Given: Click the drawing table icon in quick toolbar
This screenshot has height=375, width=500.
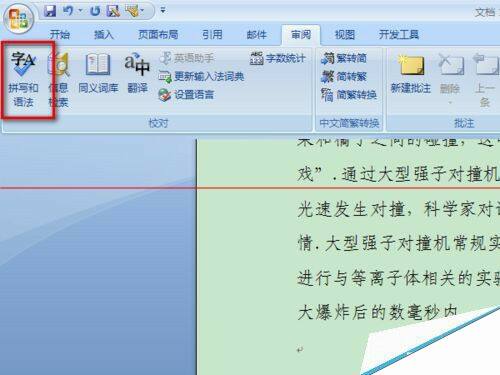Looking at the screenshot, I should coord(132,11).
